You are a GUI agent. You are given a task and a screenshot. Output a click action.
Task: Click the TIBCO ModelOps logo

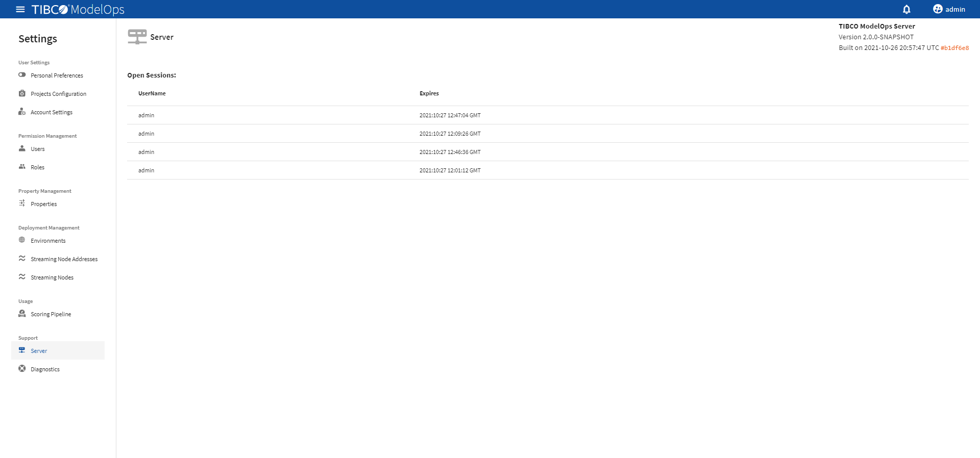(x=78, y=9)
